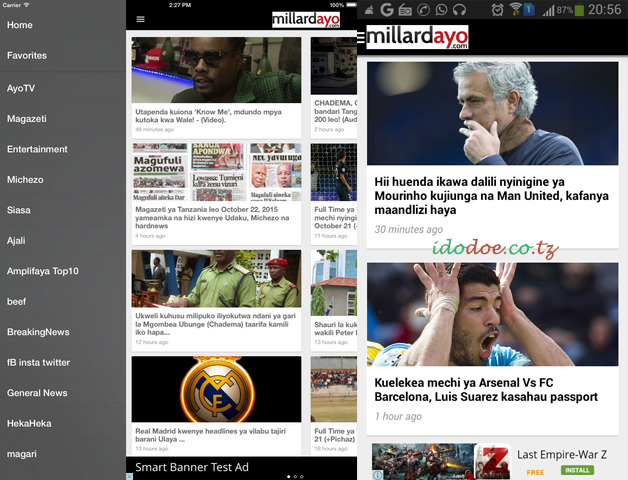The height and width of the screenshot is (480, 628).
Task: Tap '30 minutes ago' timestamp
Action: coord(409,229)
